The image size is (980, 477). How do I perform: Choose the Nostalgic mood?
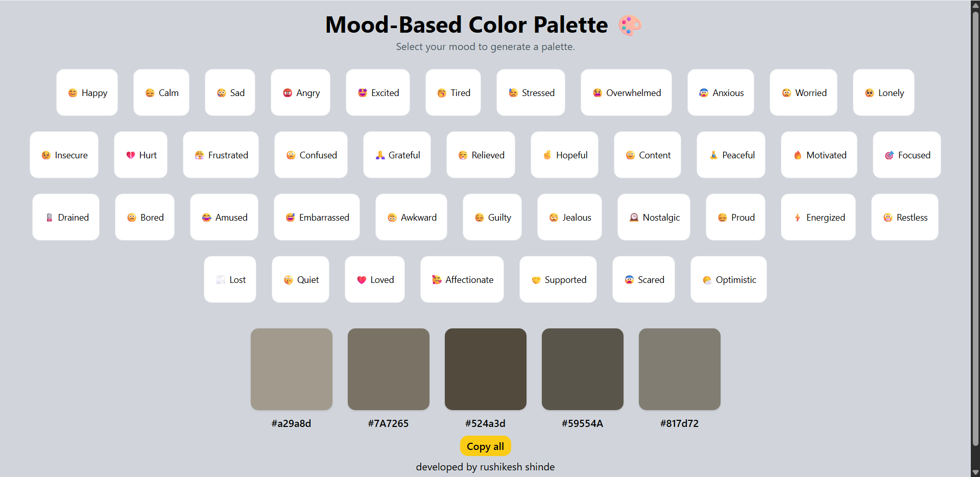click(x=654, y=217)
